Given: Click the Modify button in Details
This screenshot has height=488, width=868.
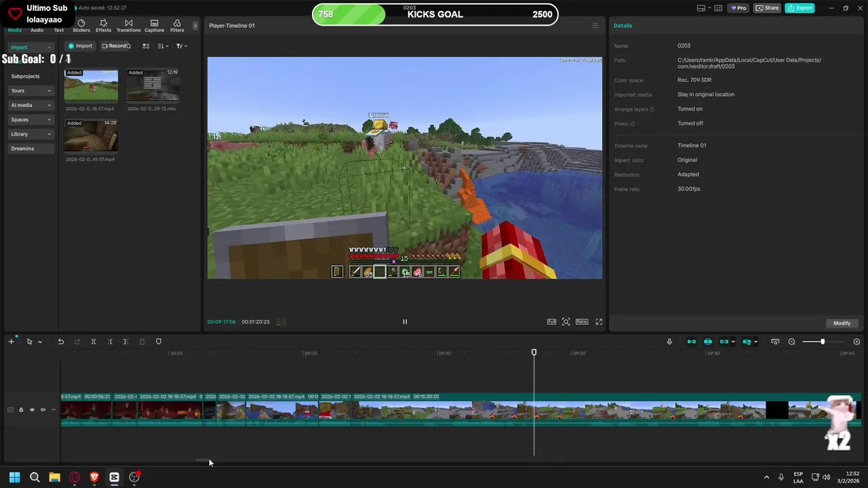Looking at the screenshot, I should coord(842,323).
